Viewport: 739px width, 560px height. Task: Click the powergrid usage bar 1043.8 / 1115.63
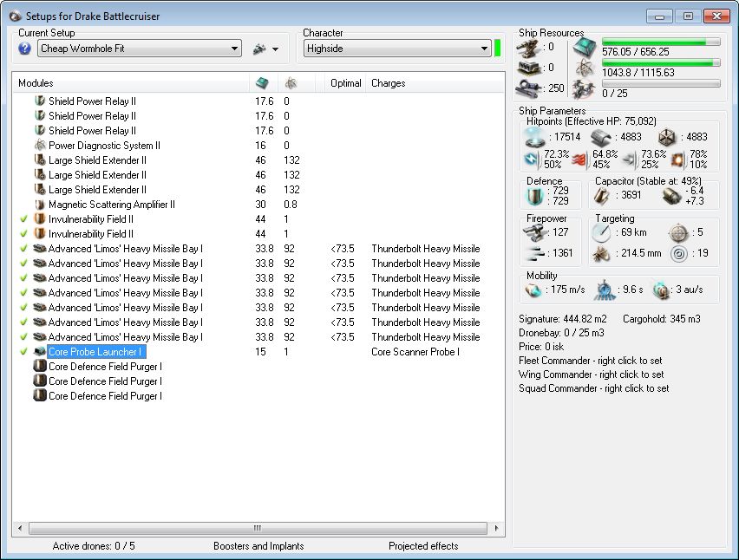coord(661,62)
